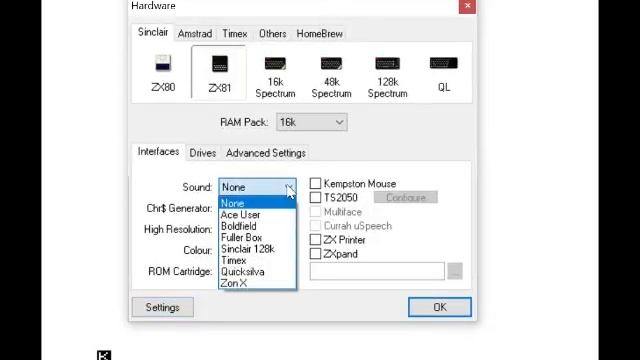Switch to the Others tab
This screenshot has width=640, height=360.
(x=272, y=34)
